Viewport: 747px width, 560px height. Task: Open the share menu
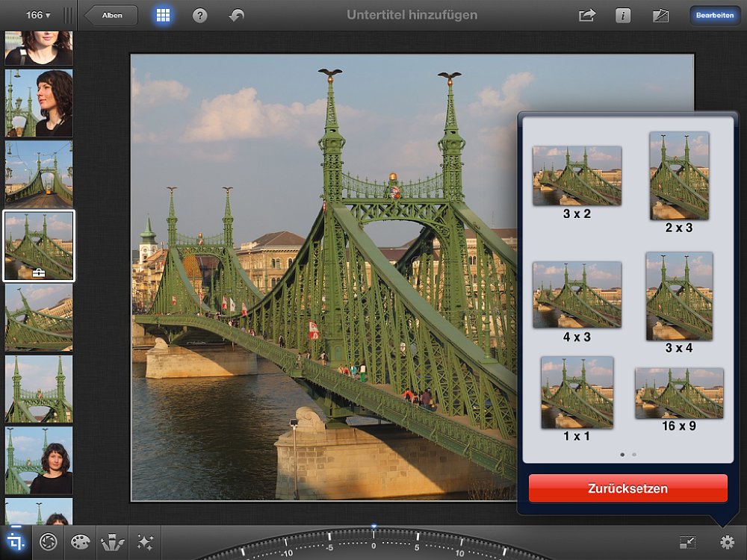pyautogui.click(x=587, y=16)
